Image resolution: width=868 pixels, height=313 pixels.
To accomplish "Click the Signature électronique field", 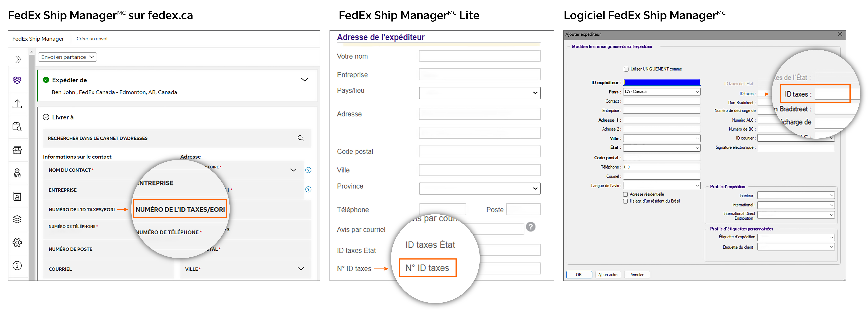I will (796, 148).
